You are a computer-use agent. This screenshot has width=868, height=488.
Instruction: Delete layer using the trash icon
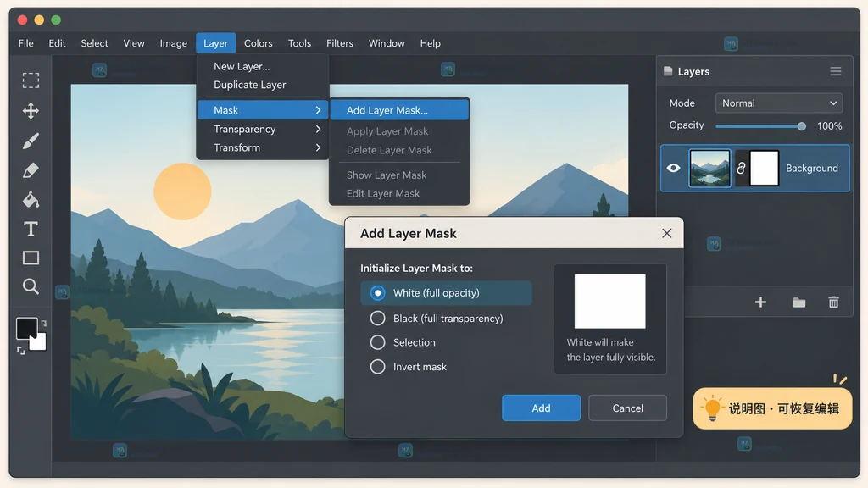point(834,302)
